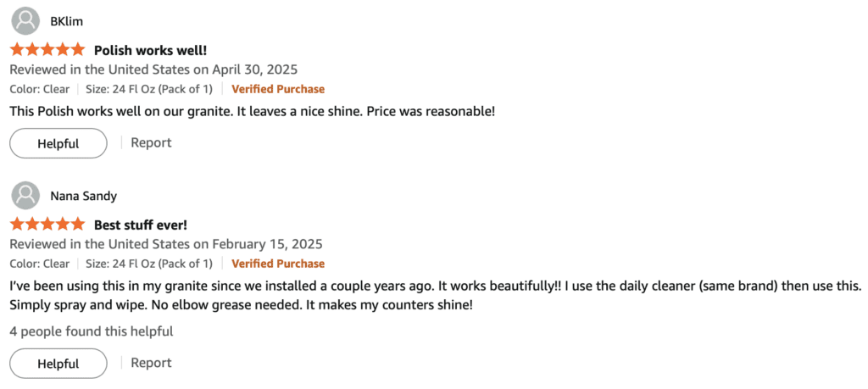Click BKlim's review text about granite

click(252, 111)
